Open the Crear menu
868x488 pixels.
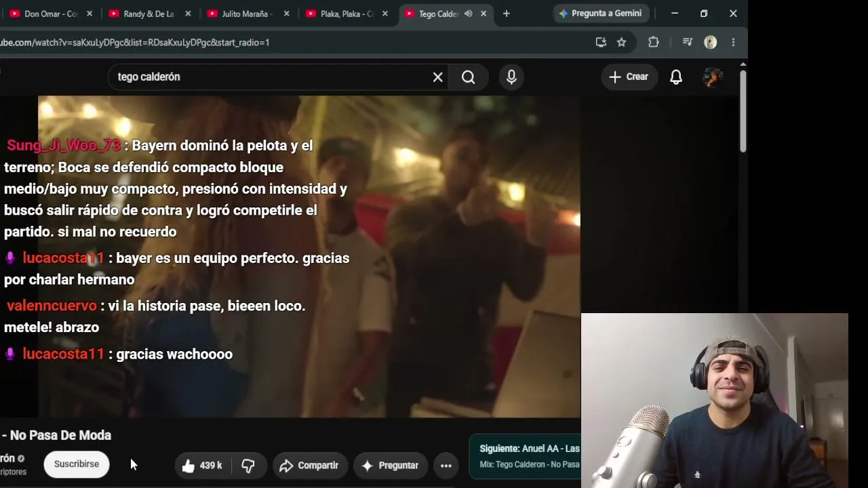(629, 77)
